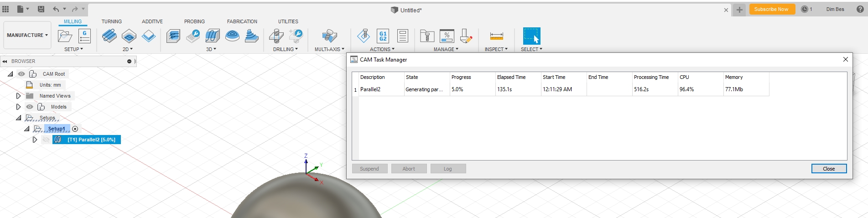Image resolution: width=868 pixels, height=218 pixels.
Task: Click the Undo arrow
Action: coord(56,9)
